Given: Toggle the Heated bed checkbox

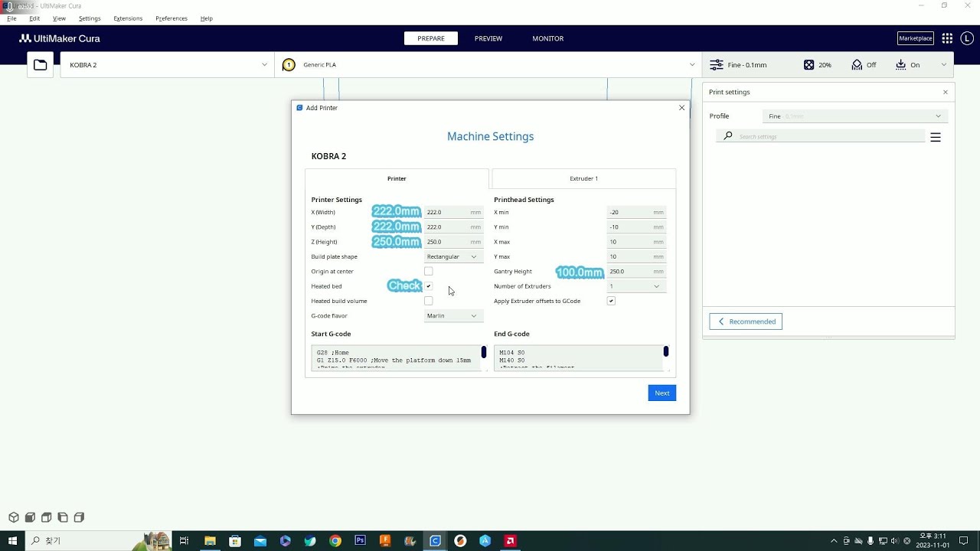Looking at the screenshot, I should tap(428, 285).
